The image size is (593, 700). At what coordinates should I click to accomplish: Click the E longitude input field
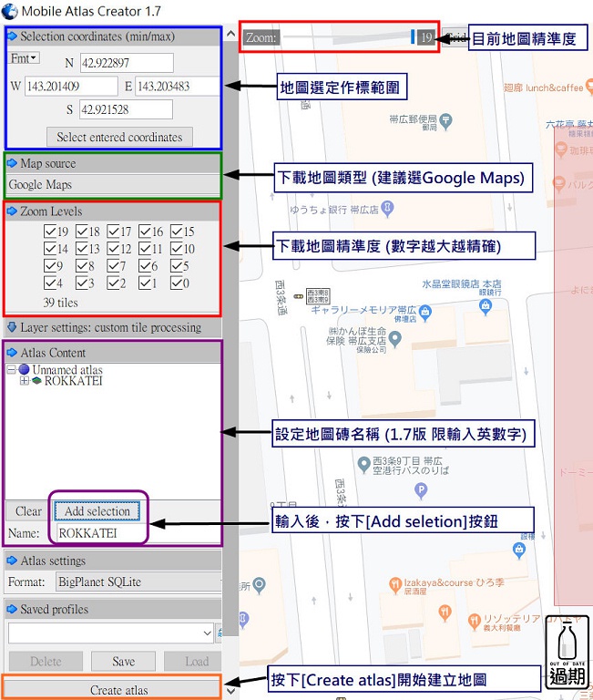177,87
